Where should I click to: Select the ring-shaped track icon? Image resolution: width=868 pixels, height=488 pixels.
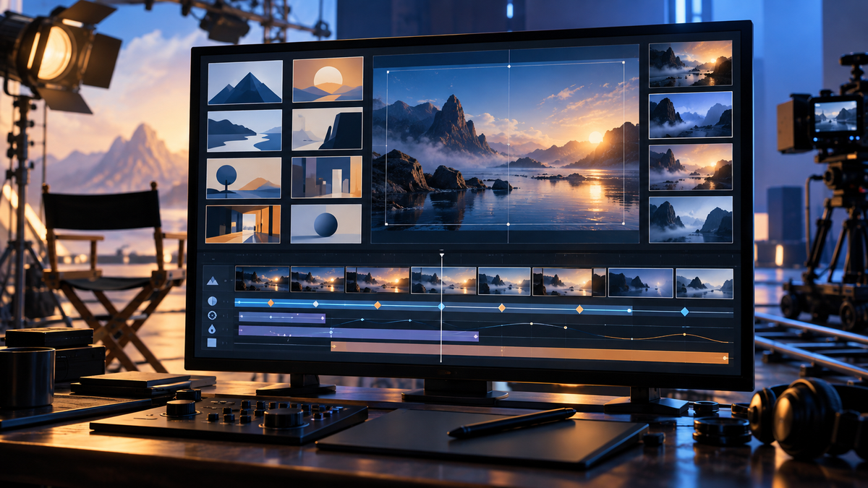(212, 315)
